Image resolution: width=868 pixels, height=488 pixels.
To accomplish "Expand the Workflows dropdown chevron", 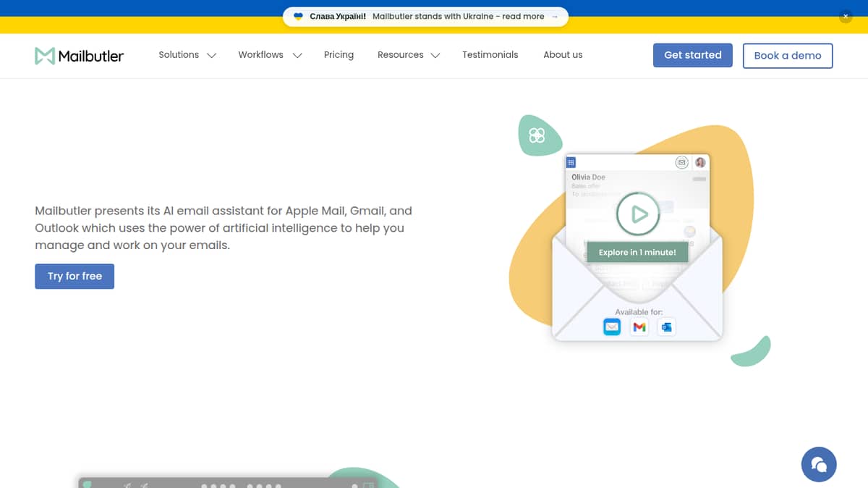I will [297, 56].
